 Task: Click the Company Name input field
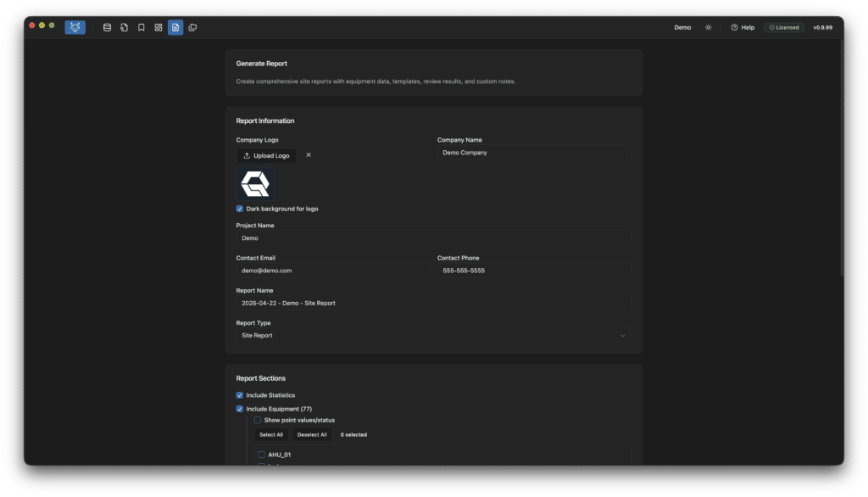[534, 153]
